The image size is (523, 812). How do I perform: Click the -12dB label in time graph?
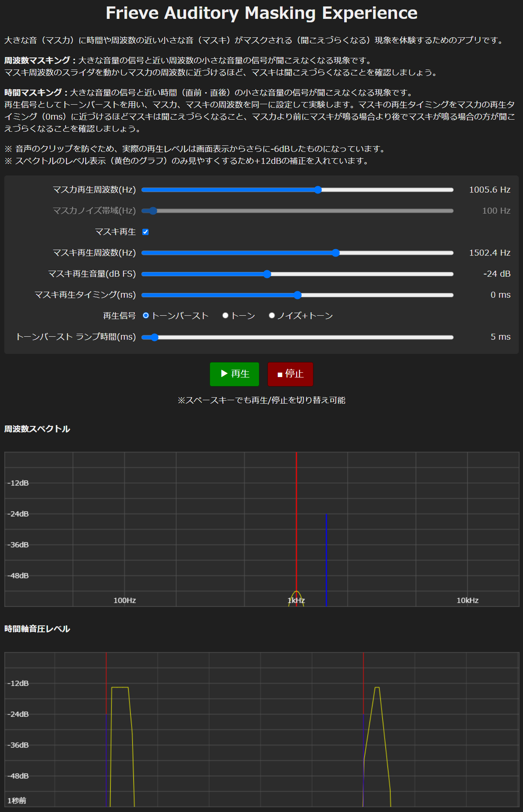pos(18,683)
